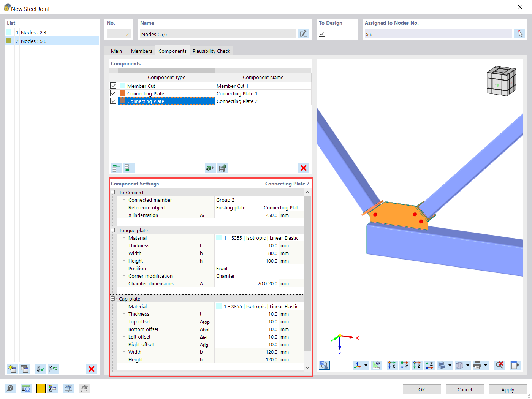
Task: Click the Cancel button
Action: [x=465, y=389]
